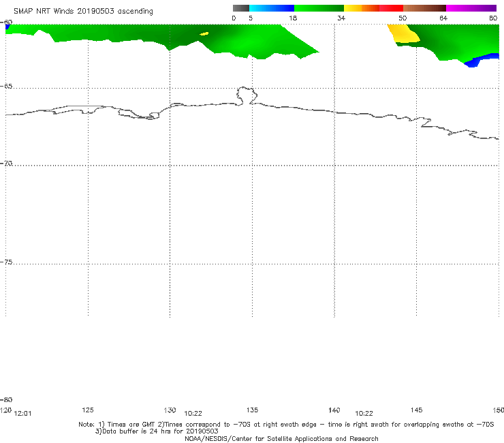Click the "10:22" time beside longitude 140
The width and height of the screenshot is (504, 443).
click(x=364, y=414)
